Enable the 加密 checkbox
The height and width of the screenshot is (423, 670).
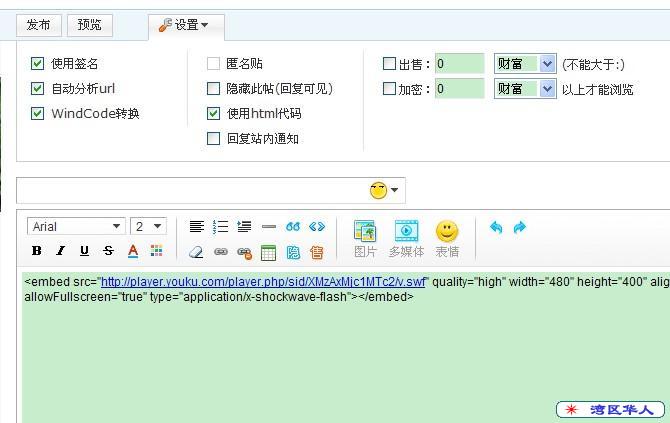pyautogui.click(x=389, y=88)
